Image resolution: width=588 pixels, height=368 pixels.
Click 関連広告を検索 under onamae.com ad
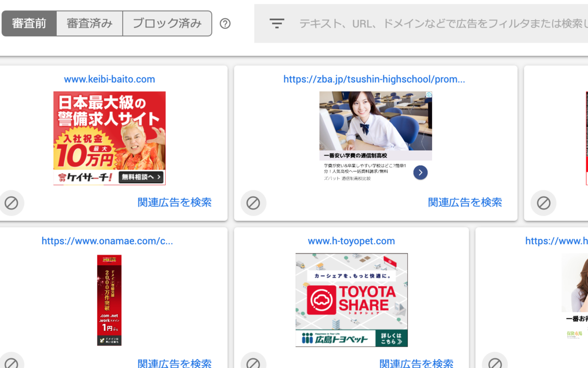coord(174,363)
